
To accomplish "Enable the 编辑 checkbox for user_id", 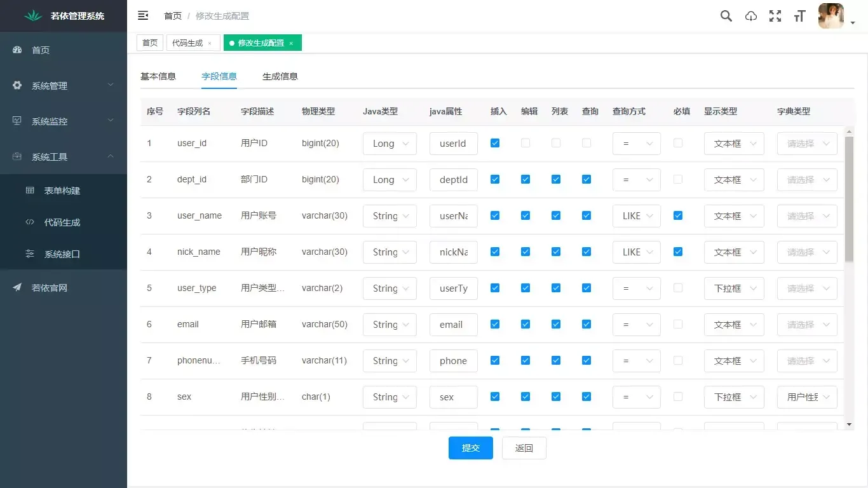I will click(x=526, y=143).
